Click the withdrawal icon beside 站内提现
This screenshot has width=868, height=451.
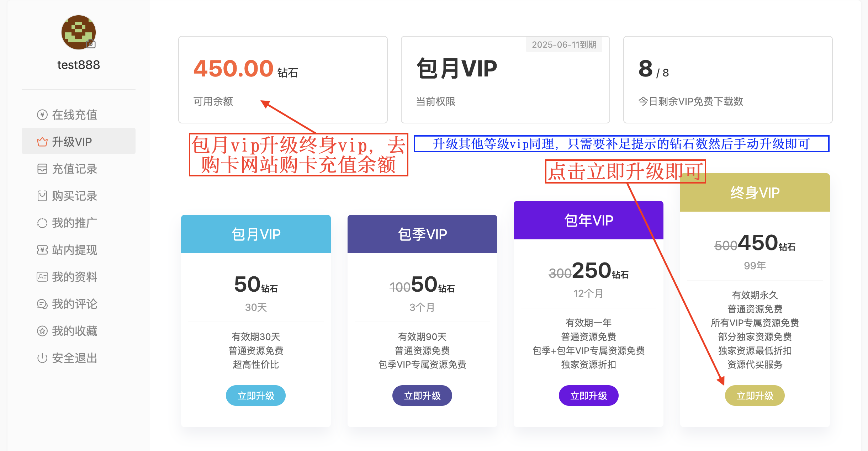point(42,250)
